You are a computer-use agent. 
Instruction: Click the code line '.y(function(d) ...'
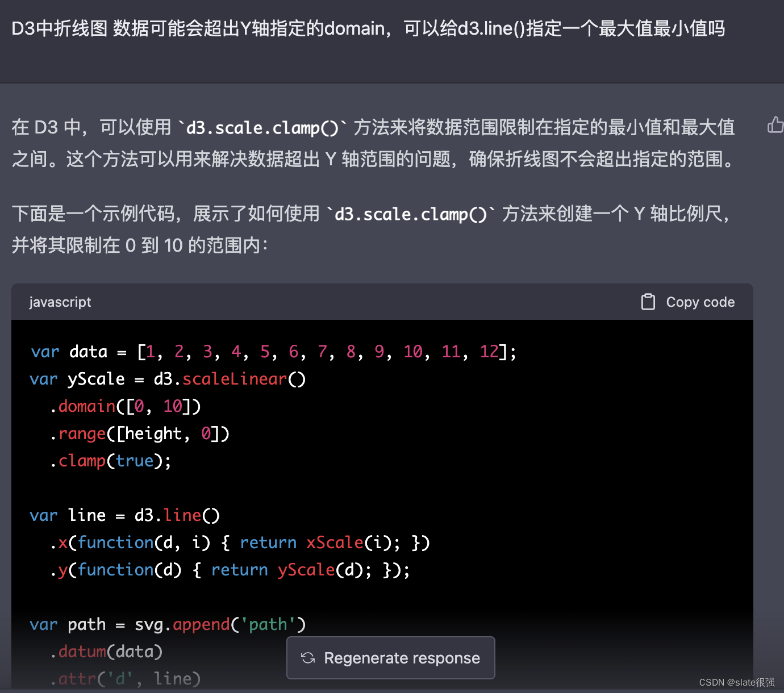pos(230,570)
